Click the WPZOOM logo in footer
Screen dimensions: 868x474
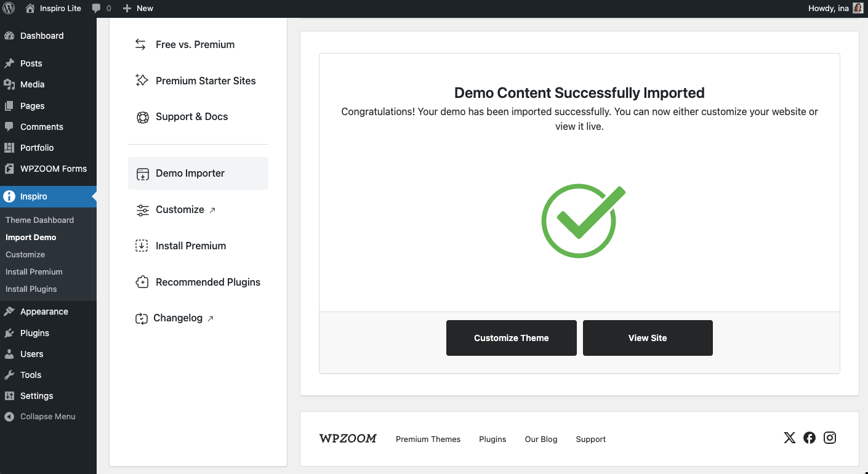(348, 439)
